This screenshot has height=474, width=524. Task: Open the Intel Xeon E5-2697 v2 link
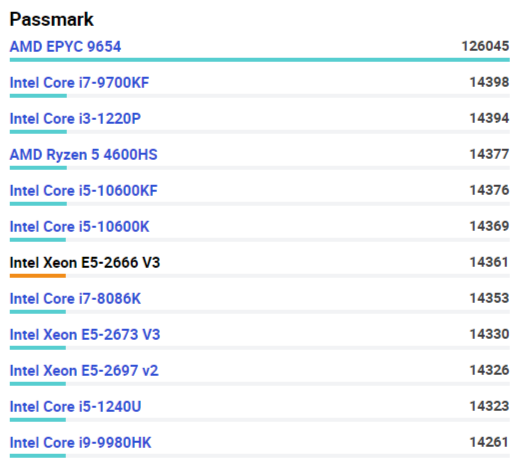pos(84,371)
